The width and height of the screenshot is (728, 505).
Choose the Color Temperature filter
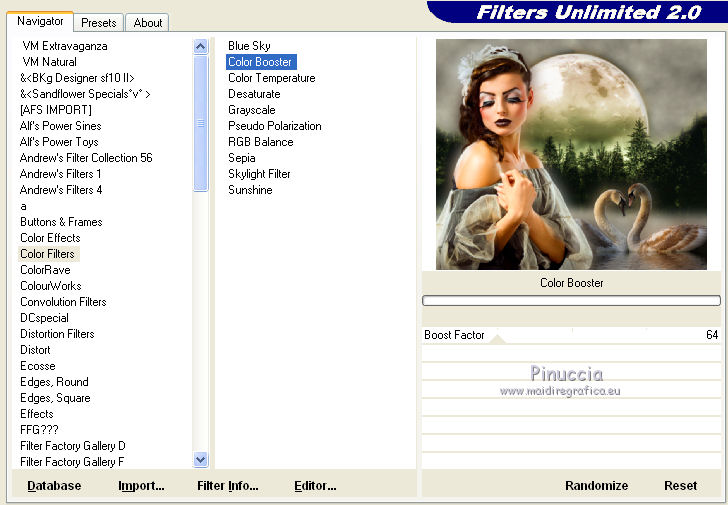tap(272, 78)
